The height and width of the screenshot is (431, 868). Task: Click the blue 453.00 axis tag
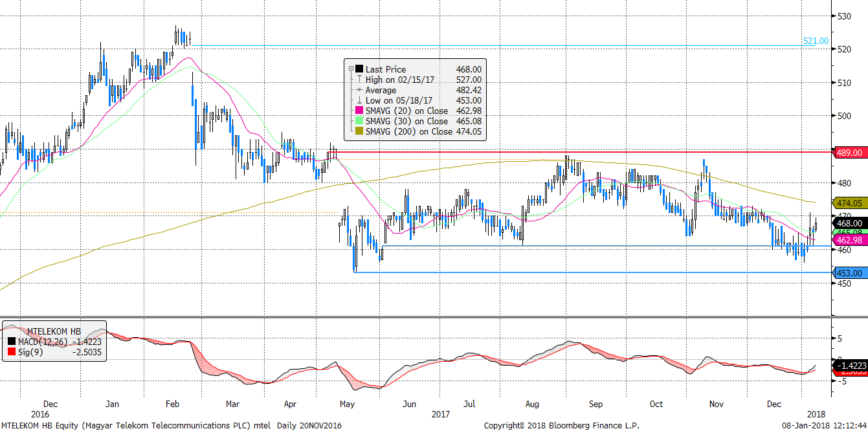click(849, 274)
